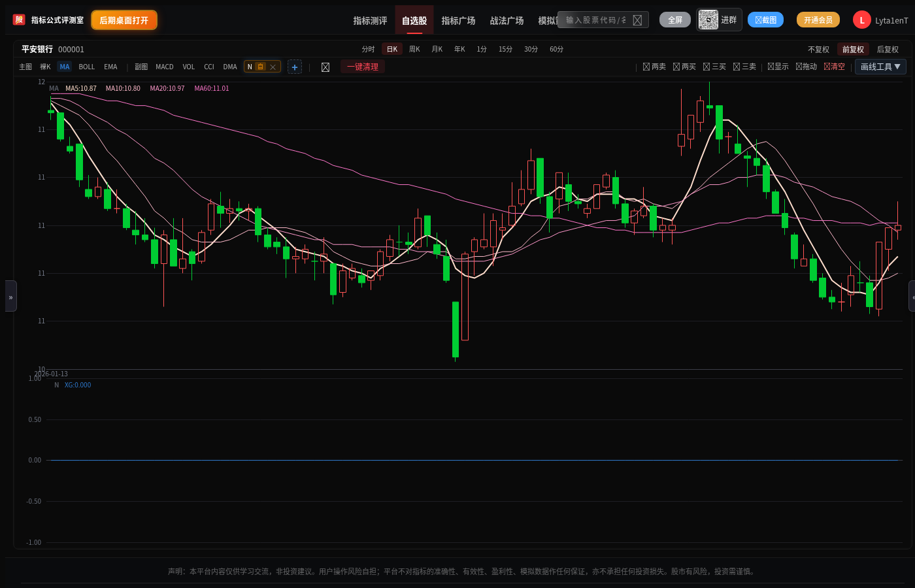The width and height of the screenshot is (915, 588).
Task: Open the 画线工具 dropdown
Action: pyautogui.click(x=880, y=67)
